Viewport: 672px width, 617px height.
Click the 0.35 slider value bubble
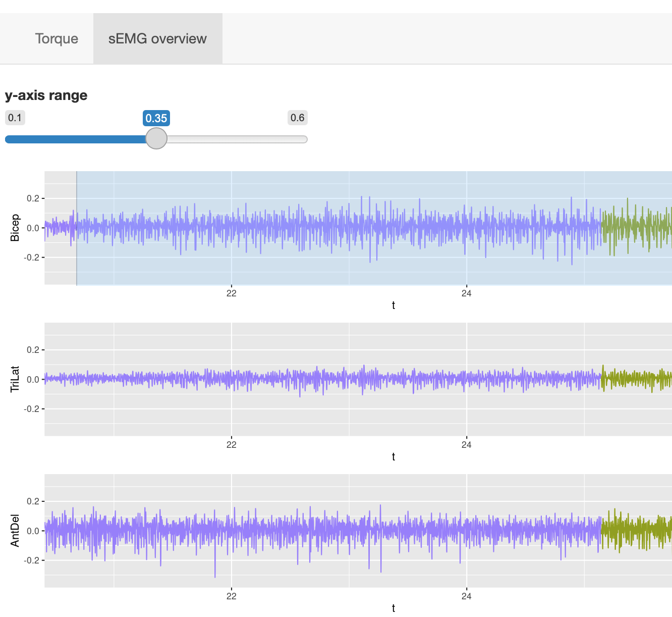(156, 118)
